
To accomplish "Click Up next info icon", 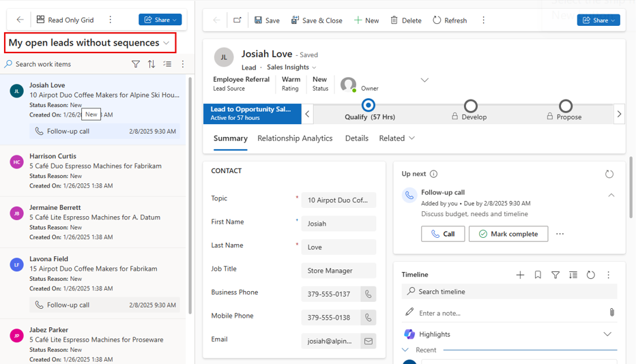I will 433,174.
